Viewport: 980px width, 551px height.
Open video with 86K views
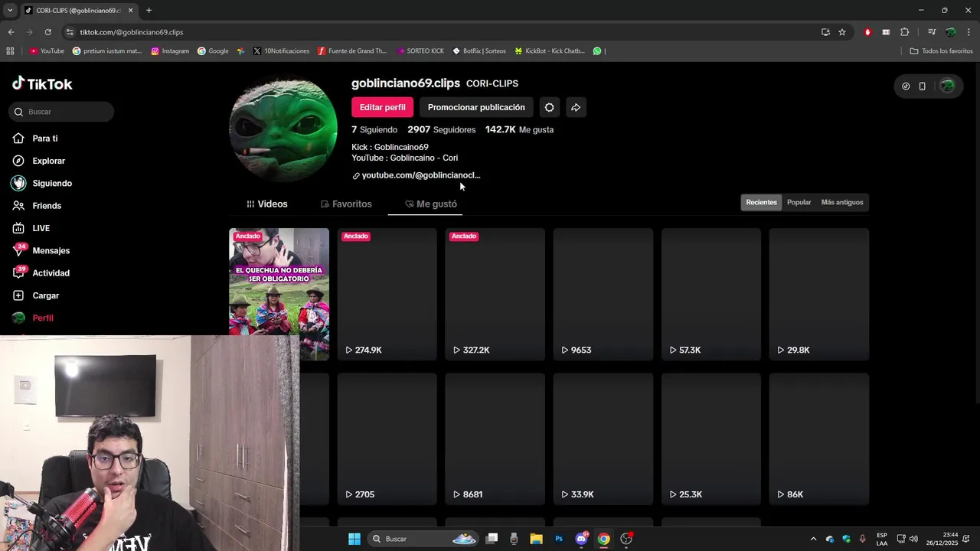[x=818, y=439]
